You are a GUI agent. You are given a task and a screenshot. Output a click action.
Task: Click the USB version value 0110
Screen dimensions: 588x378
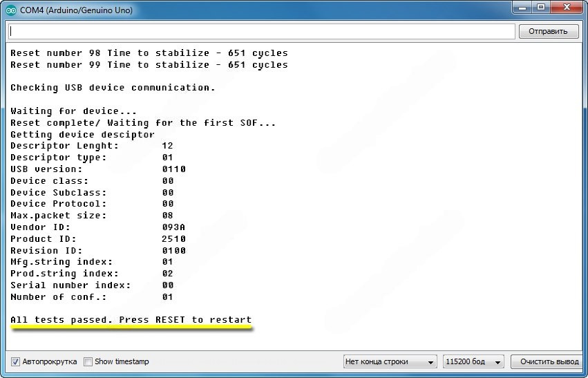pyautogui.click(x=173, y=169)
